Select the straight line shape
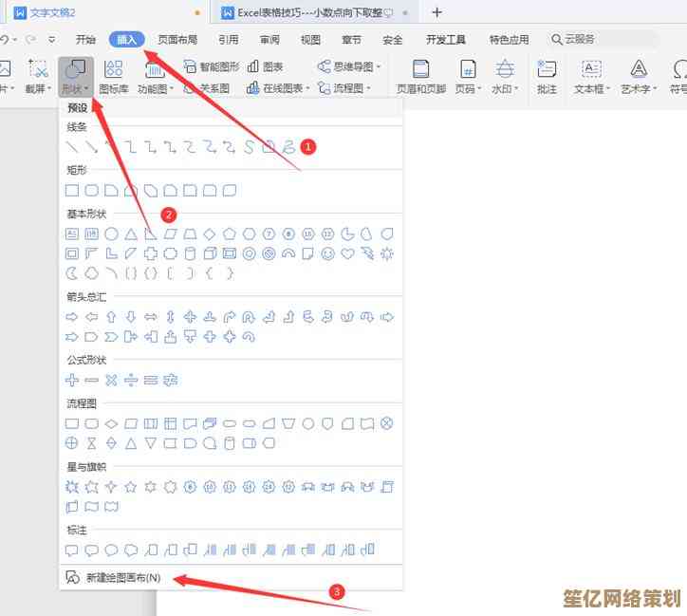The image size is (687, 616). [72, 147]
